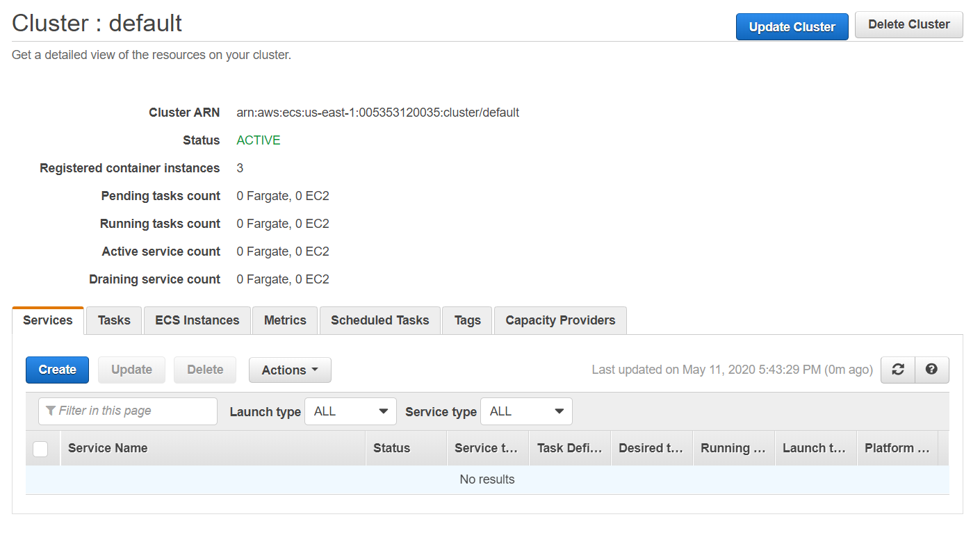
Task: Click the Launch type column header
Action: (816, 448)
